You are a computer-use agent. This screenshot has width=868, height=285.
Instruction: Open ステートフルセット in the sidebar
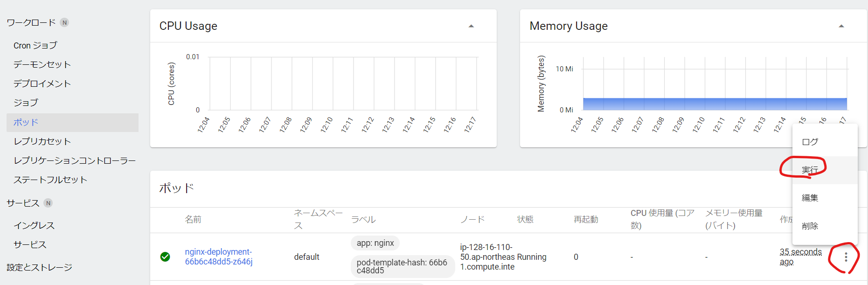point(50,180)
